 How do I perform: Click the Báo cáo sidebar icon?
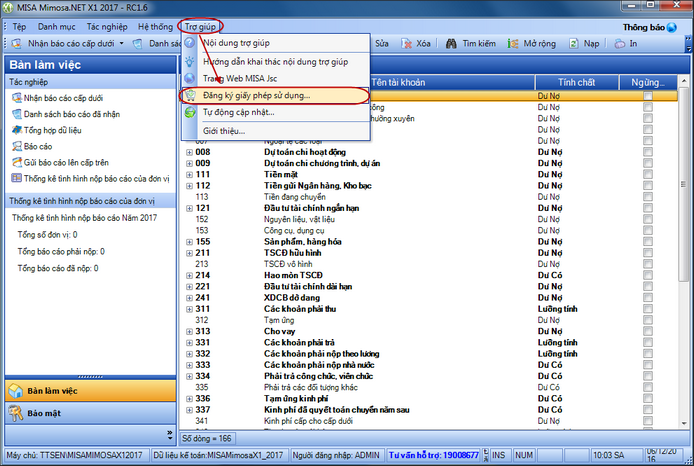pyautogui.click(x=17, y=146)
